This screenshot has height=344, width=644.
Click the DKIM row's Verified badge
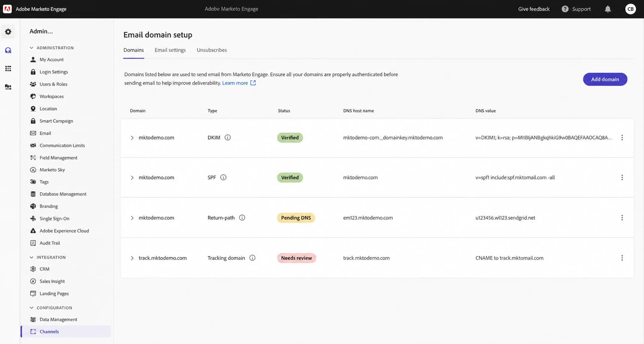290,137
